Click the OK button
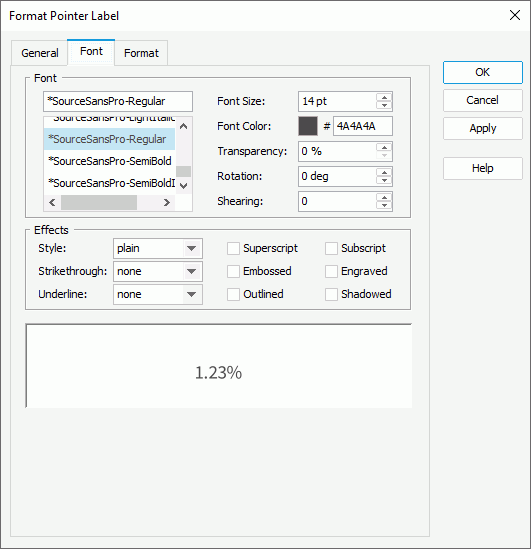 tap(483, 72)
